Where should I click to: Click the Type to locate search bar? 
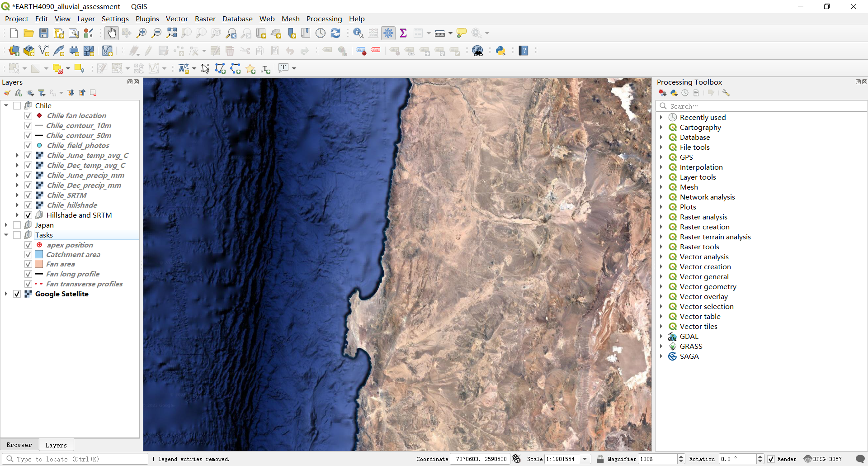click(x=75, y=459)
